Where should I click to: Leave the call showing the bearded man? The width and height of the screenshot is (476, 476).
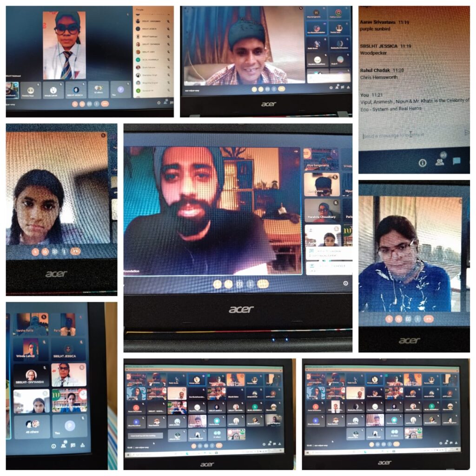point(263,284)
